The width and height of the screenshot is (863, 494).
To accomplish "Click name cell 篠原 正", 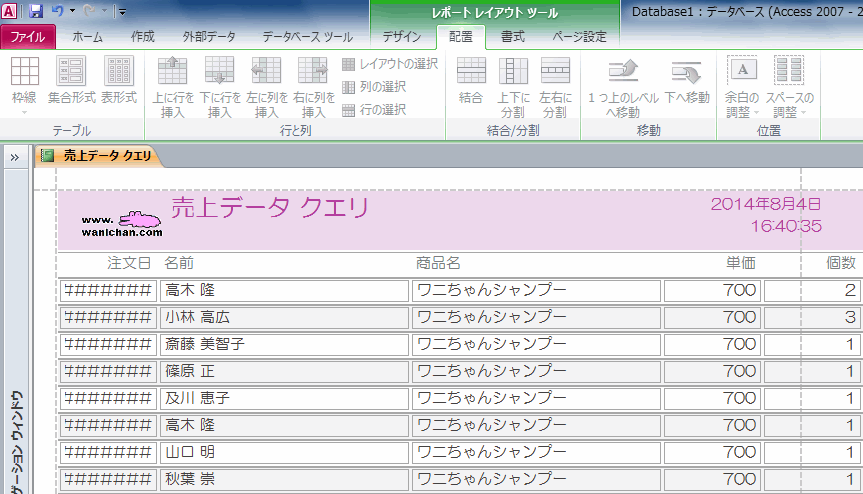I will 284,371.
